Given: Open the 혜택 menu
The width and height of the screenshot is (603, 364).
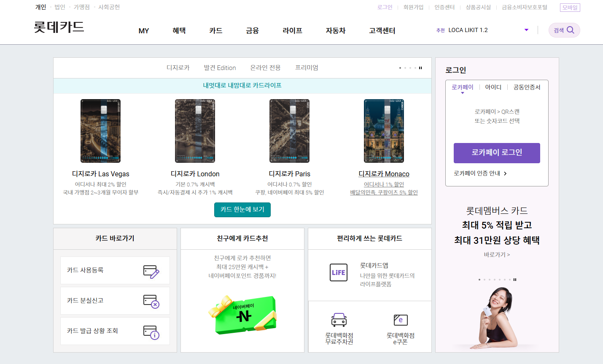Looking at the screenshot, I should tap(179, 31).
